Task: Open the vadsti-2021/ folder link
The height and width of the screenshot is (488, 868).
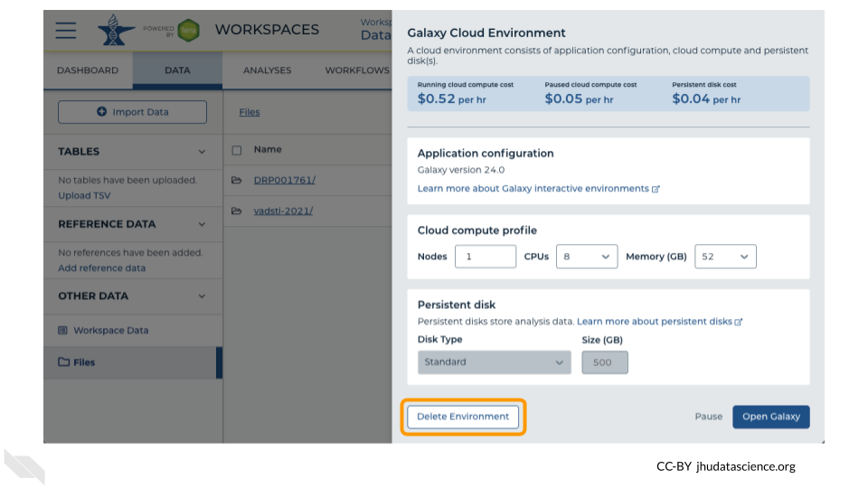Action: point(283,211)
